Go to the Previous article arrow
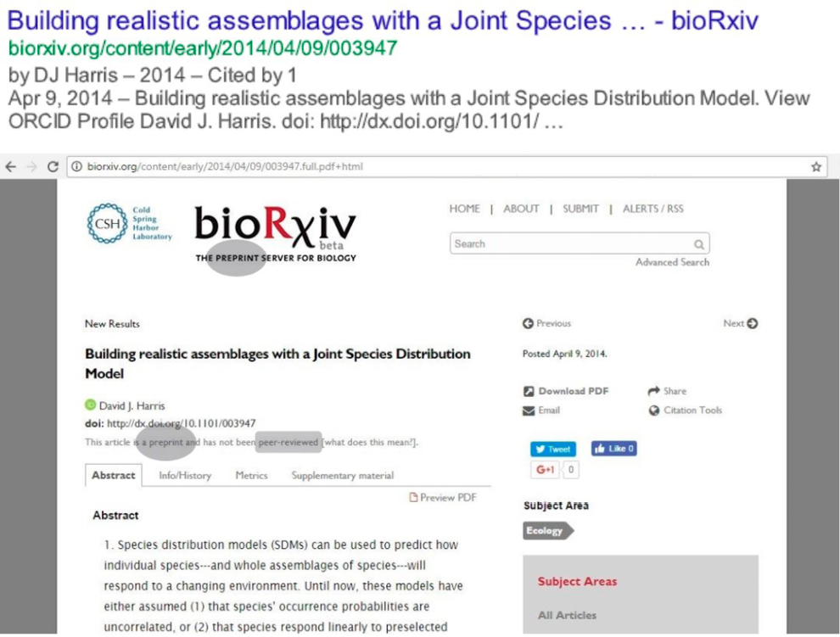 point(529,323)
